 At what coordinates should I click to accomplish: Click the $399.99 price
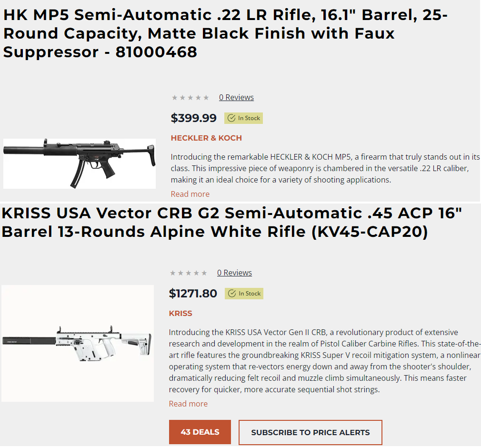[x=193, y=118]
